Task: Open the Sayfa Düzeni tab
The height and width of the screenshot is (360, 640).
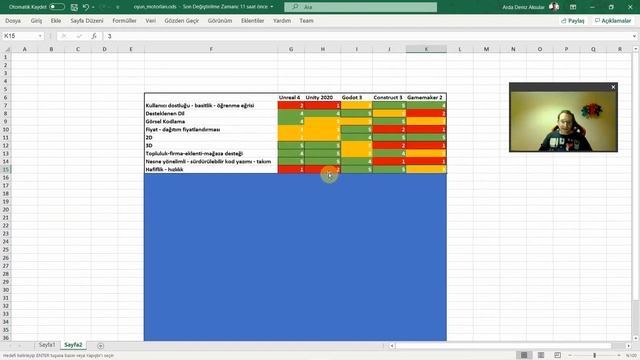Action: click(x=87, y=20)
